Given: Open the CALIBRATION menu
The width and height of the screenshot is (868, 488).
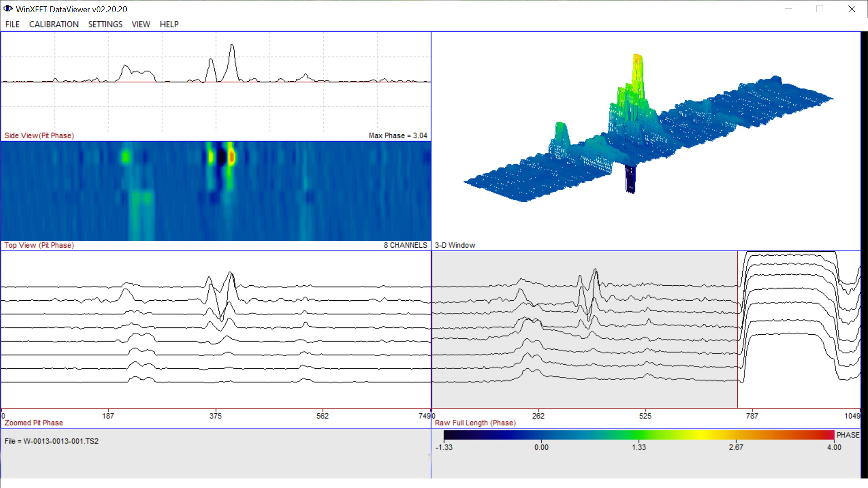Looking at the screenshot, I should [54, 24].
